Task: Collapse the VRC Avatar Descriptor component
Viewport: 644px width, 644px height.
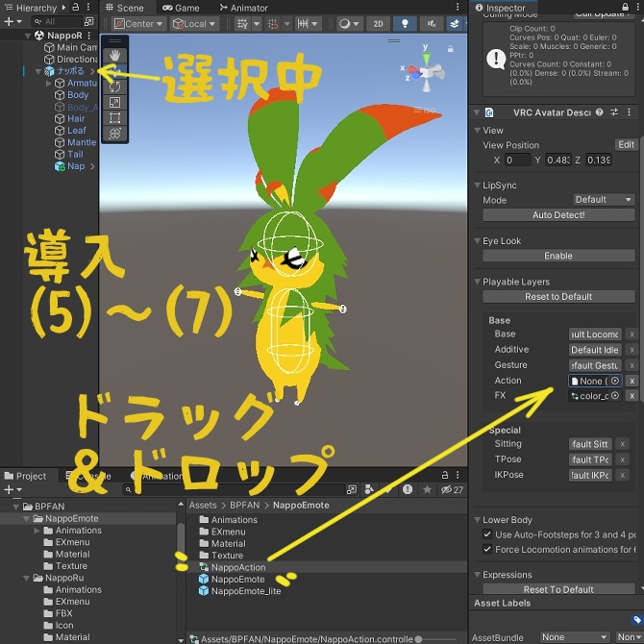Action: [x=477, y=112]
